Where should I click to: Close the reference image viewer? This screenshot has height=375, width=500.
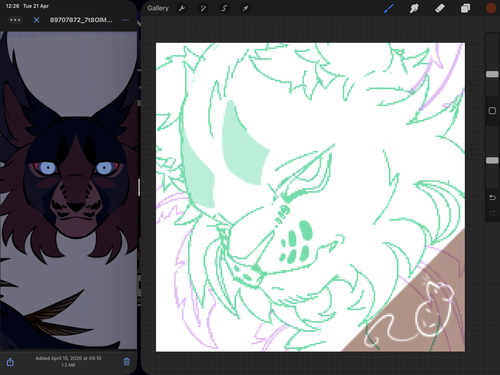(37, 20)
